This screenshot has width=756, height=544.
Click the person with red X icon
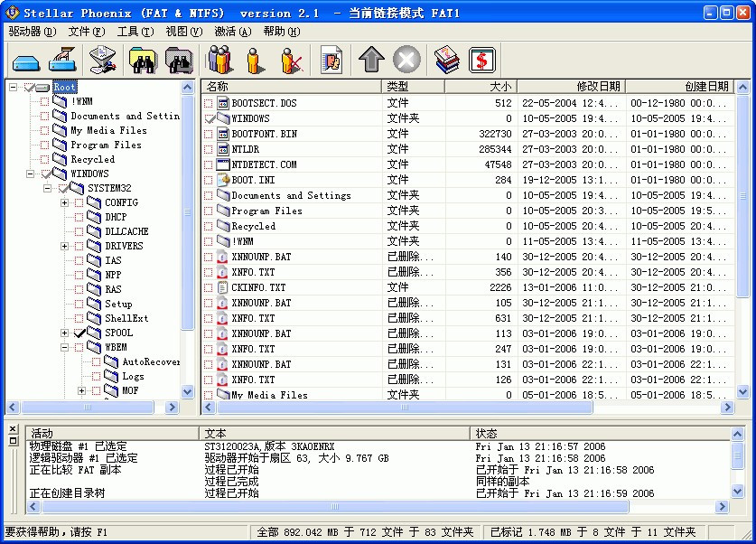(292, 60)
